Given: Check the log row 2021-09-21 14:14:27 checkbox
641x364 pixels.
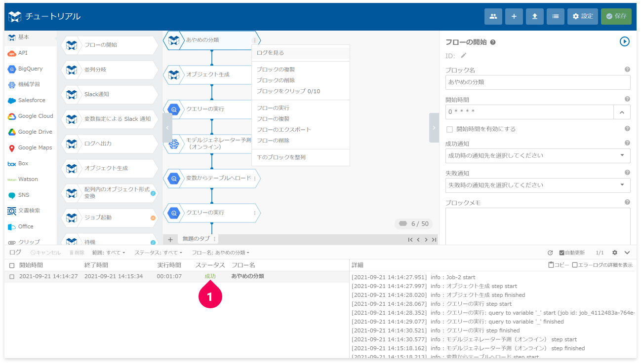Looking at the screenshot, I should [x=12, y=277].
